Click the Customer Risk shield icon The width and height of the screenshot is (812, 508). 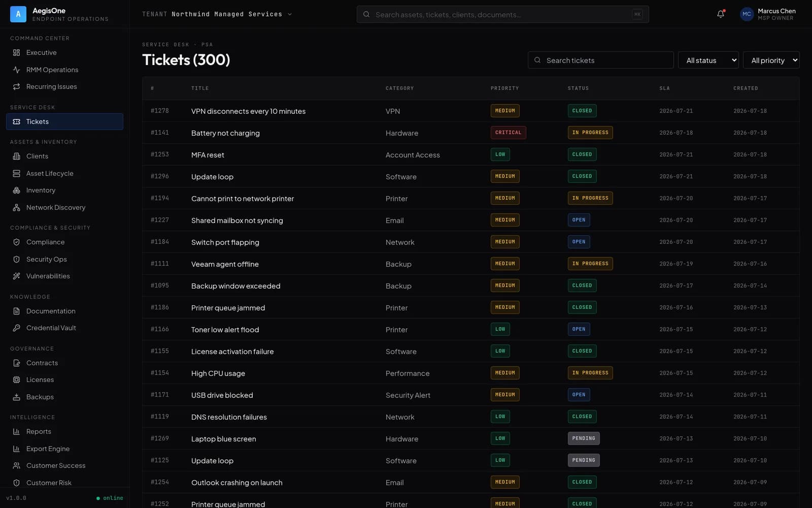pyautogui.click(x=16, y=483)
